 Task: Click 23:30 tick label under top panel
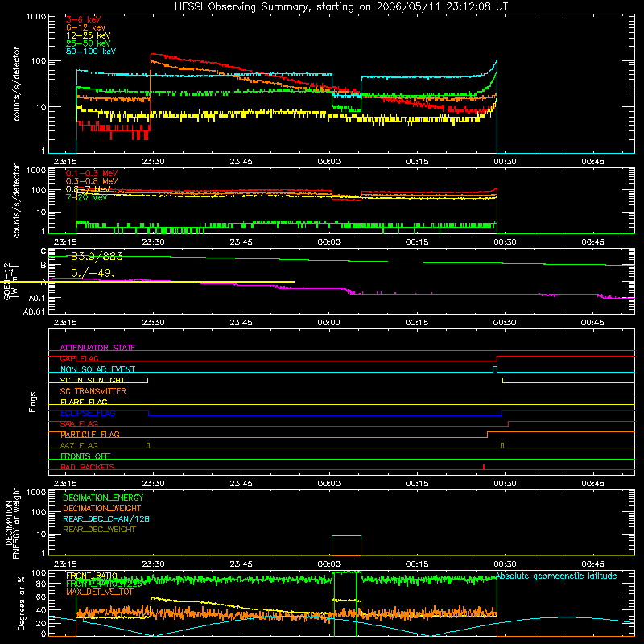(153, 162)
